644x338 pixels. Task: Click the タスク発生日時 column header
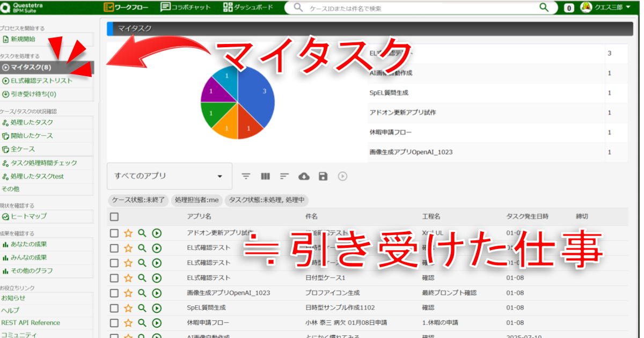(x=528, y=216)
